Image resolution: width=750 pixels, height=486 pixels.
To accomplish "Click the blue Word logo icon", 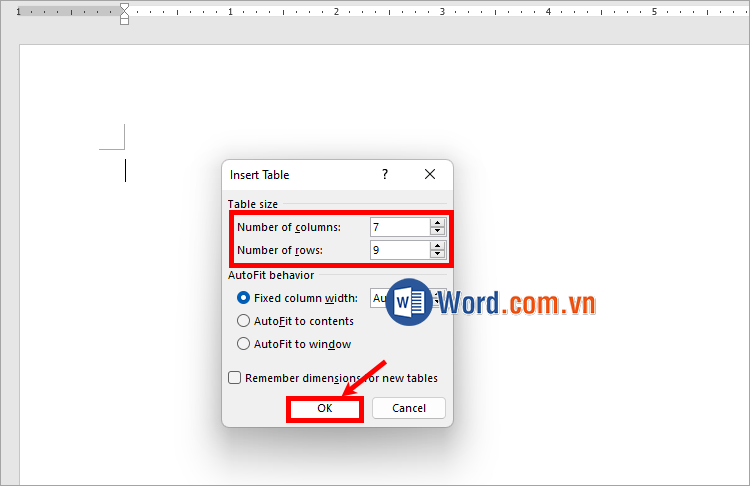I will 408,301.
